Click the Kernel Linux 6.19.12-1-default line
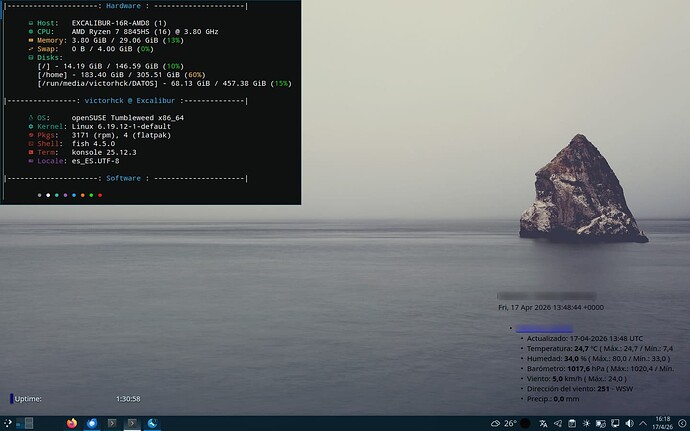Screen dimensions: 690x431 [99, 126]
